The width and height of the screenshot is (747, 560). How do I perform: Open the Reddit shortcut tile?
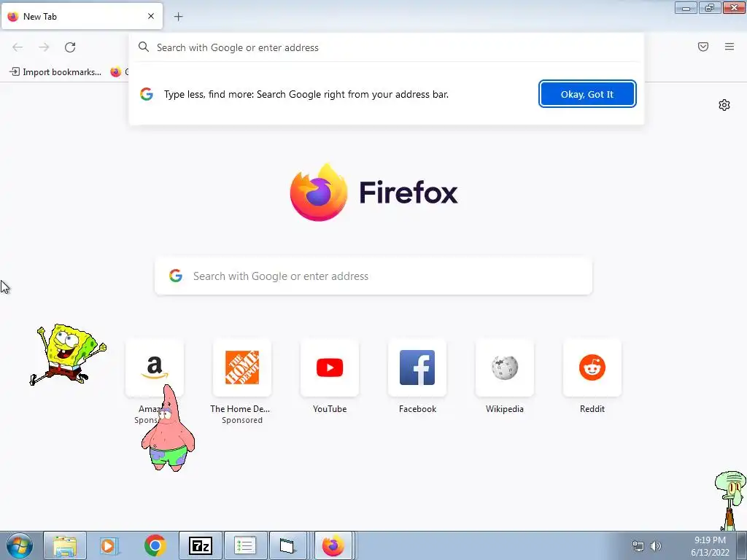click(592, 367)
